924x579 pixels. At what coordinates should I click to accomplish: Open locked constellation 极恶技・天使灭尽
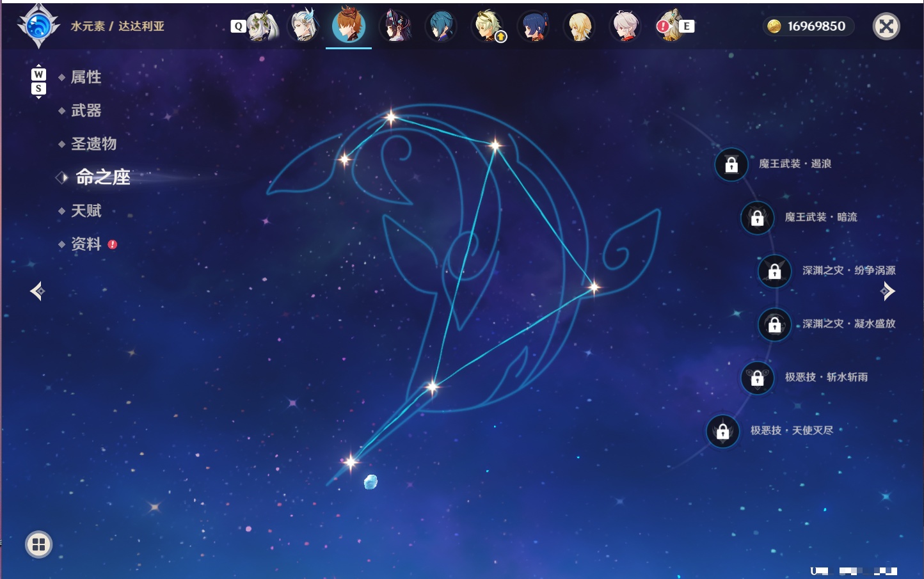[723, 431]
